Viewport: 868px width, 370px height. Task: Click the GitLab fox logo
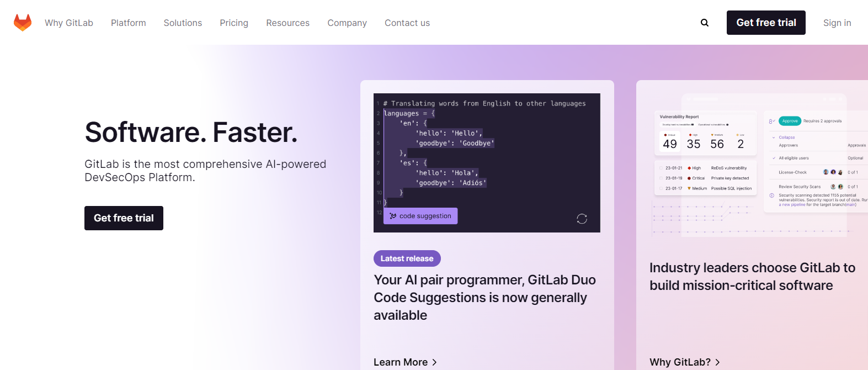[23, 23]
